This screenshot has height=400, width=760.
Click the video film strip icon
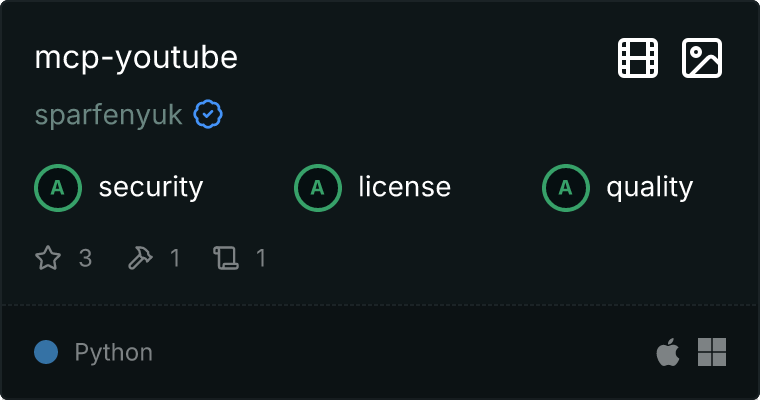tap(638, 58)
